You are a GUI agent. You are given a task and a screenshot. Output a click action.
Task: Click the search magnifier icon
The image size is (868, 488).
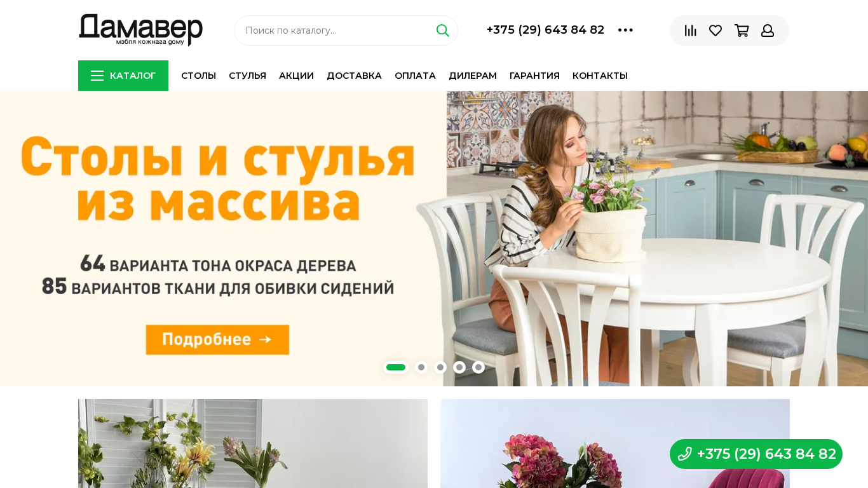click(x=443, y=30)
